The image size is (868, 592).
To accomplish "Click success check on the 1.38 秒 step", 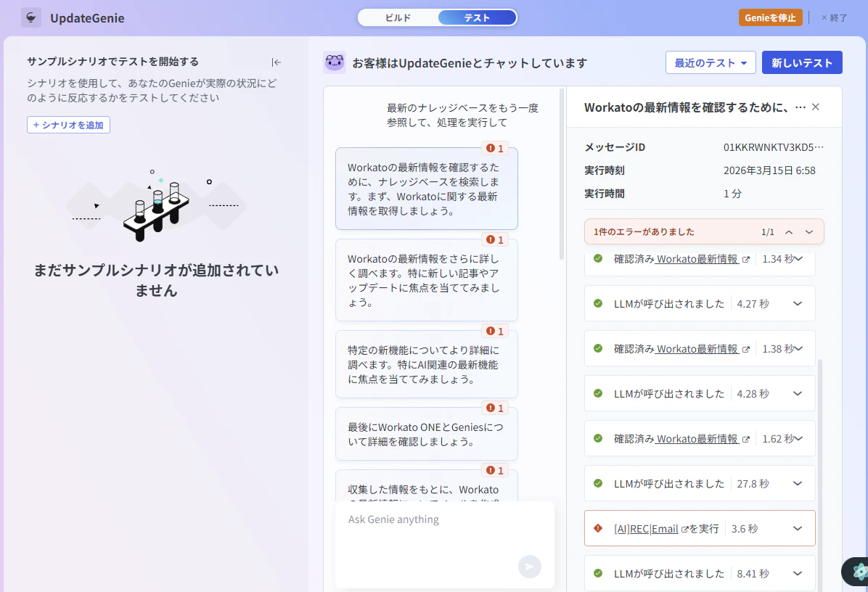I will coord(598,348).
